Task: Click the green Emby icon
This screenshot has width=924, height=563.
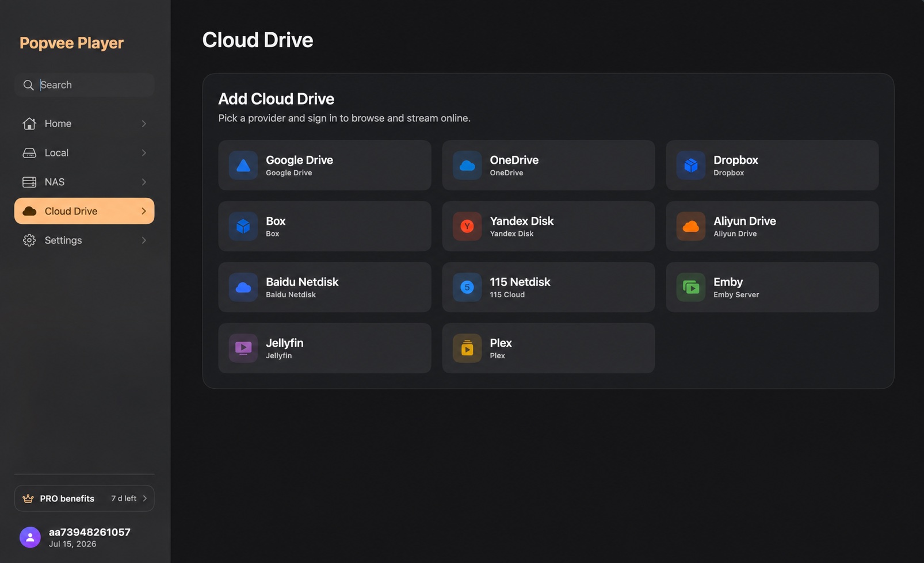Action: click(691, 288)
